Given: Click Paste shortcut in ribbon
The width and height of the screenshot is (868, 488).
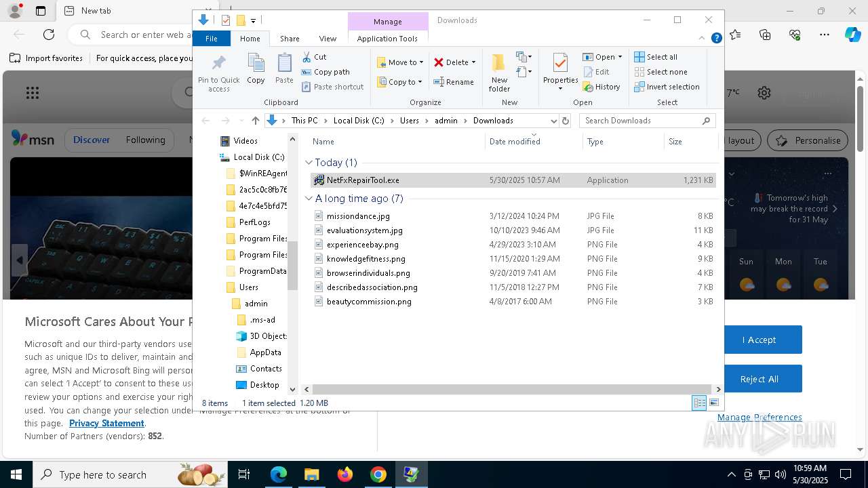Looking at the screenshot, I should [332, 87].
